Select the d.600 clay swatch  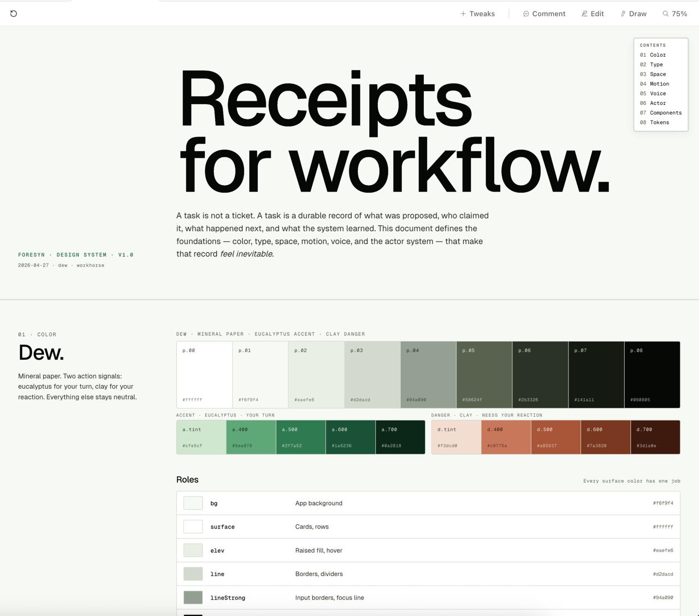pyautogui.click(x=606, y=437)
